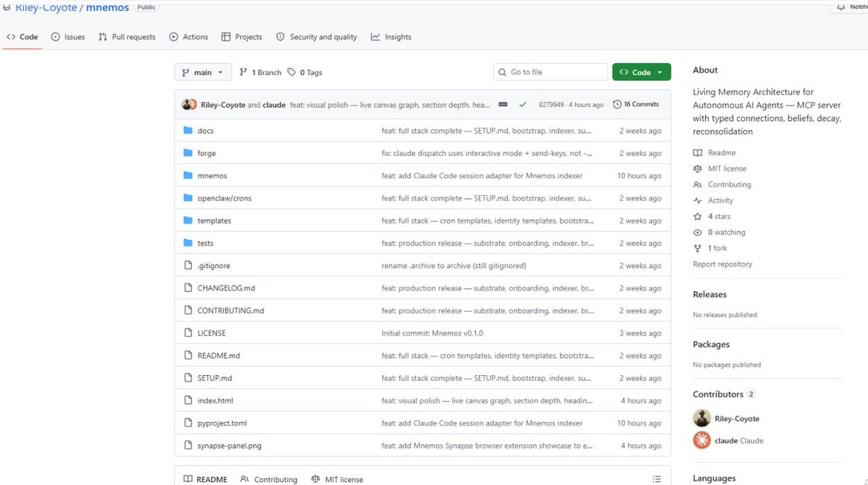The height and width of the screenshot is (485, 868).
Task: Click the tests folder icon
Action: 188,243
